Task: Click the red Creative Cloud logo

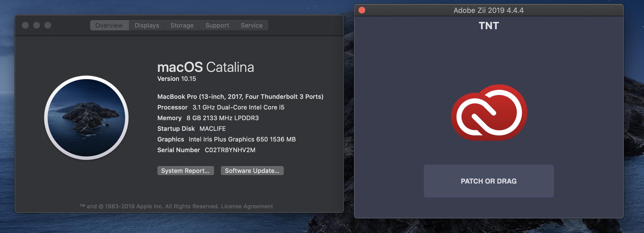Action: coord(489,113)
